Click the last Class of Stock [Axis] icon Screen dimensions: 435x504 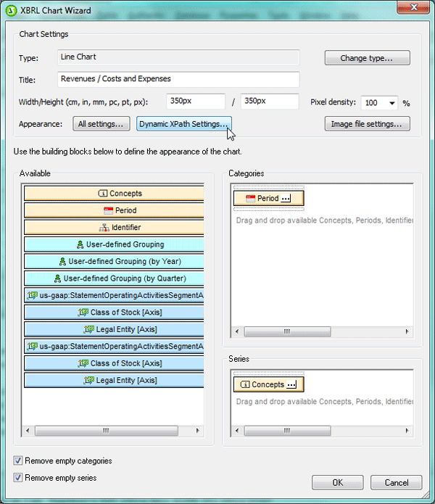(x=83, y=363)
